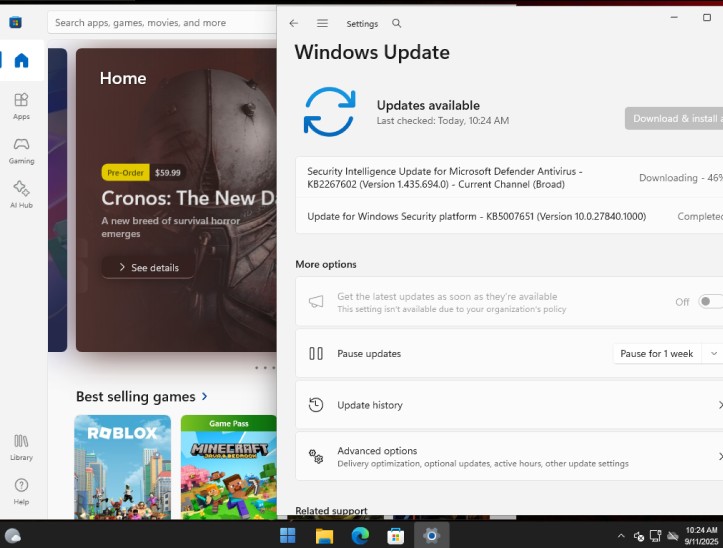Click the Windows Update sync arrows icon
Screen dimensions: 723x548
[x=329, y=112]
